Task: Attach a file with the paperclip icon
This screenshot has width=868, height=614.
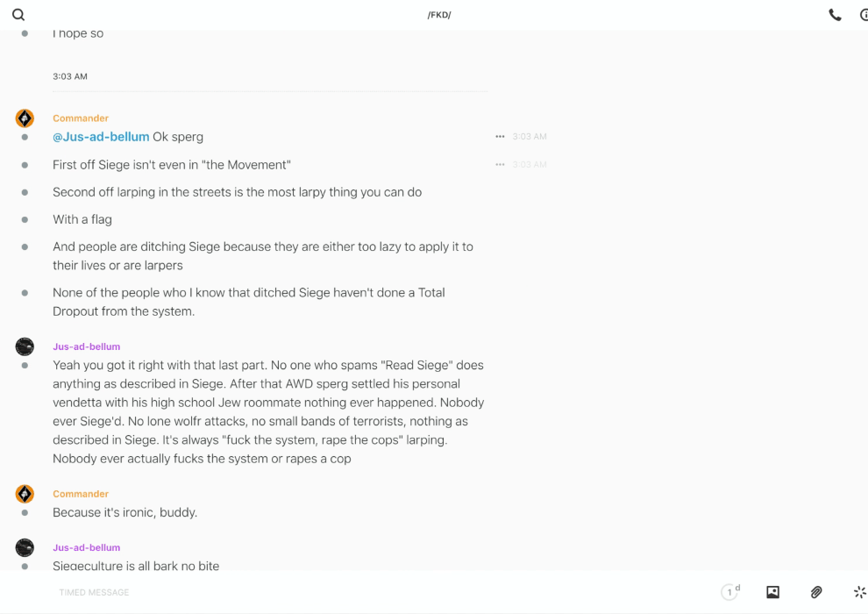Action: pos(815,592)
